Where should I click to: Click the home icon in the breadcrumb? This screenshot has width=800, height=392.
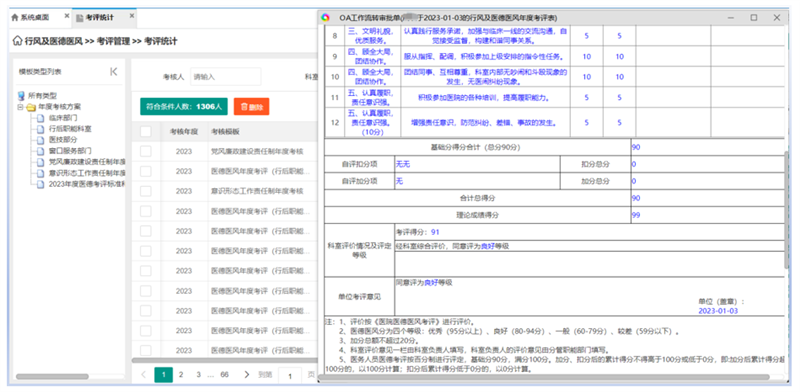18,41
